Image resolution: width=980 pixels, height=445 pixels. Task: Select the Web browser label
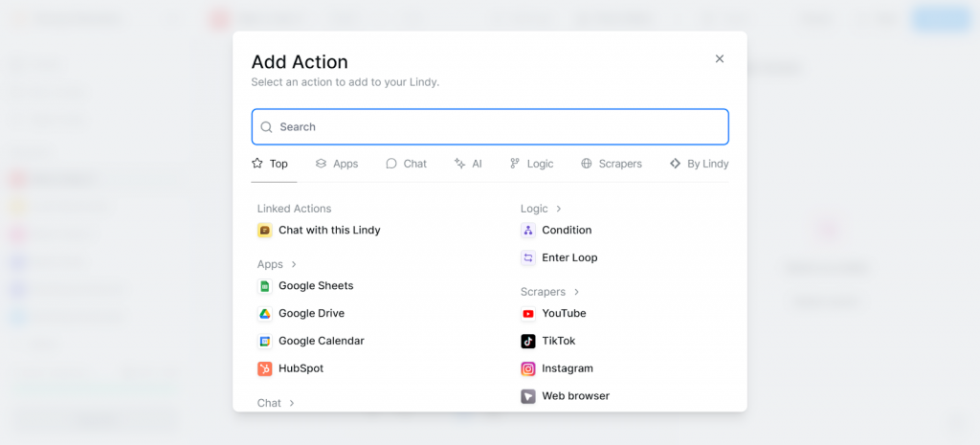click(x=575, y=395)
